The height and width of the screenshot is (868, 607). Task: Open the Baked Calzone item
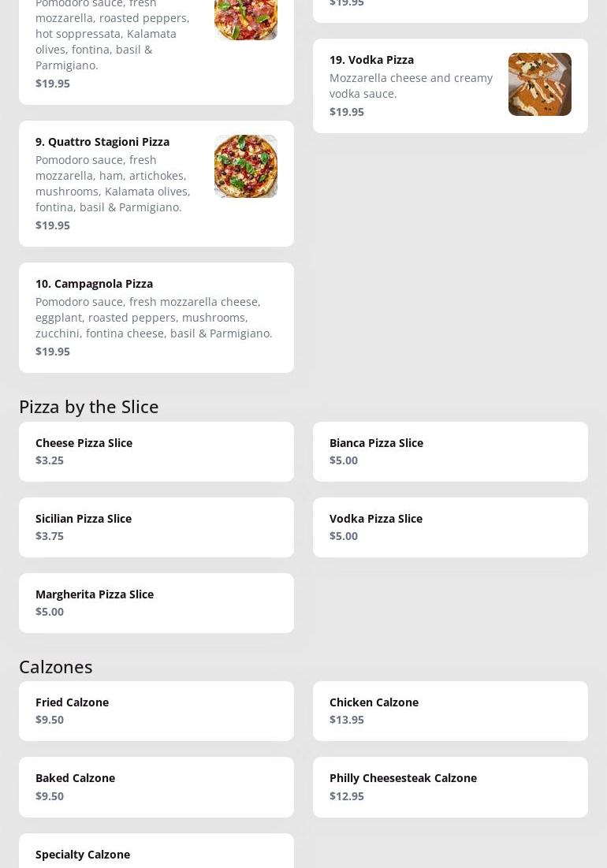point(156,786)
